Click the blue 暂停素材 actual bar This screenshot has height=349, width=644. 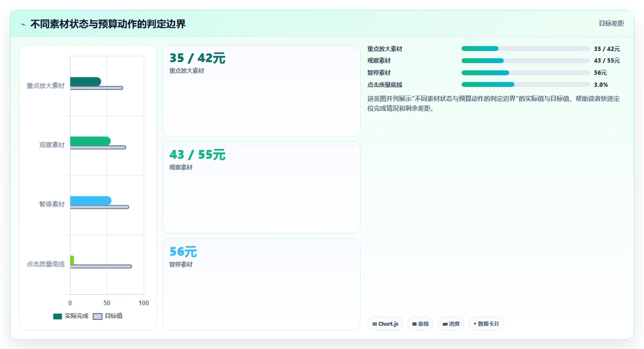coord(91,200)
